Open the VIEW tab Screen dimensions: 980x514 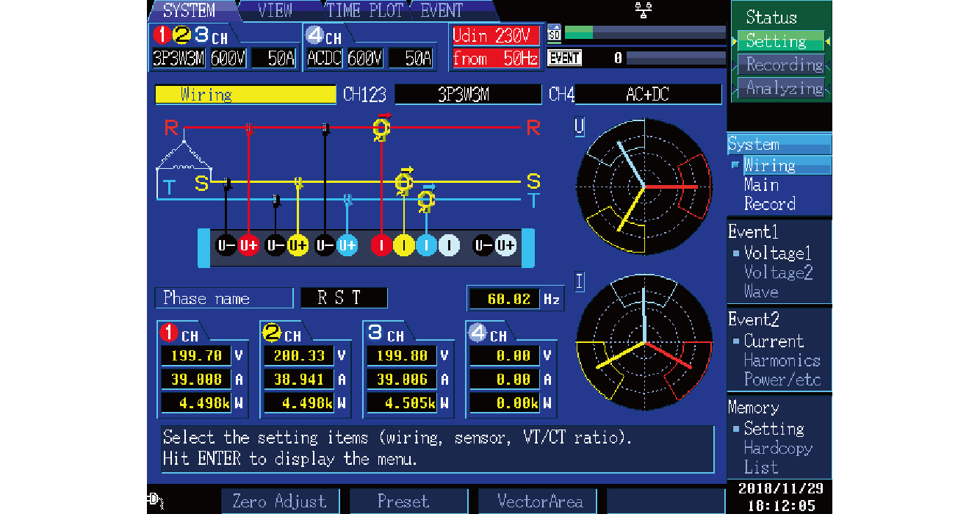pos(275,10)
